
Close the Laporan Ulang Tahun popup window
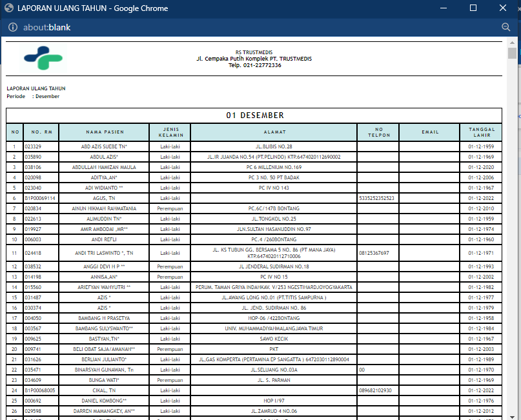(x=503, y=8)
